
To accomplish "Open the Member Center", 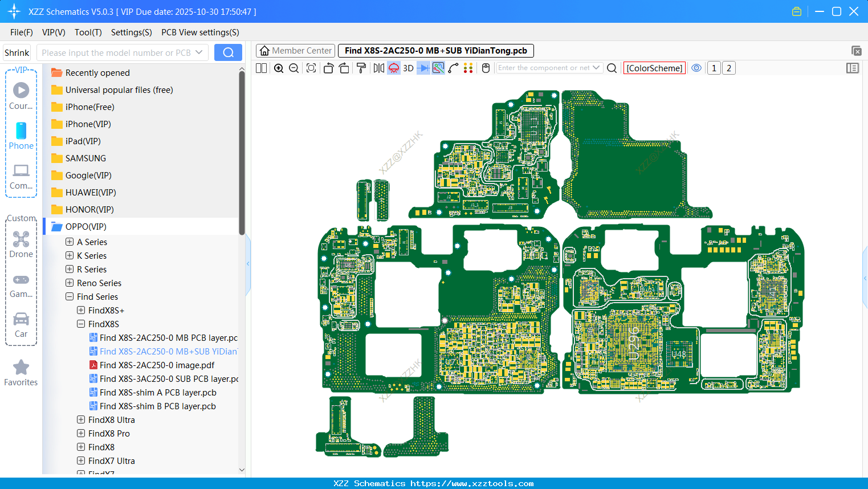I will coord(295,50).
